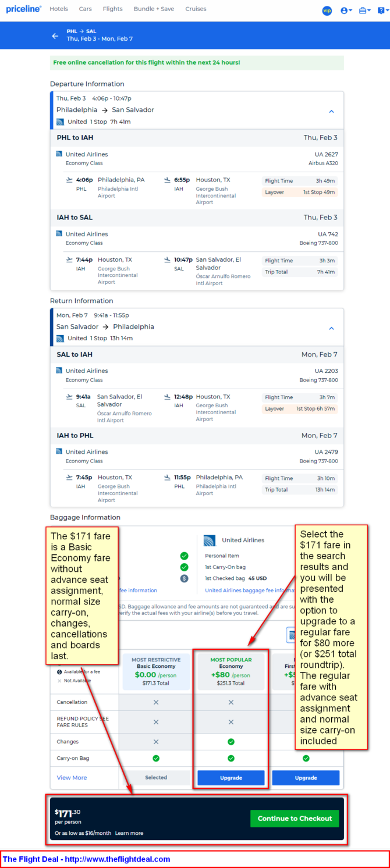
Task: Open the Learn more link
Action: click(x=129, y=833)
